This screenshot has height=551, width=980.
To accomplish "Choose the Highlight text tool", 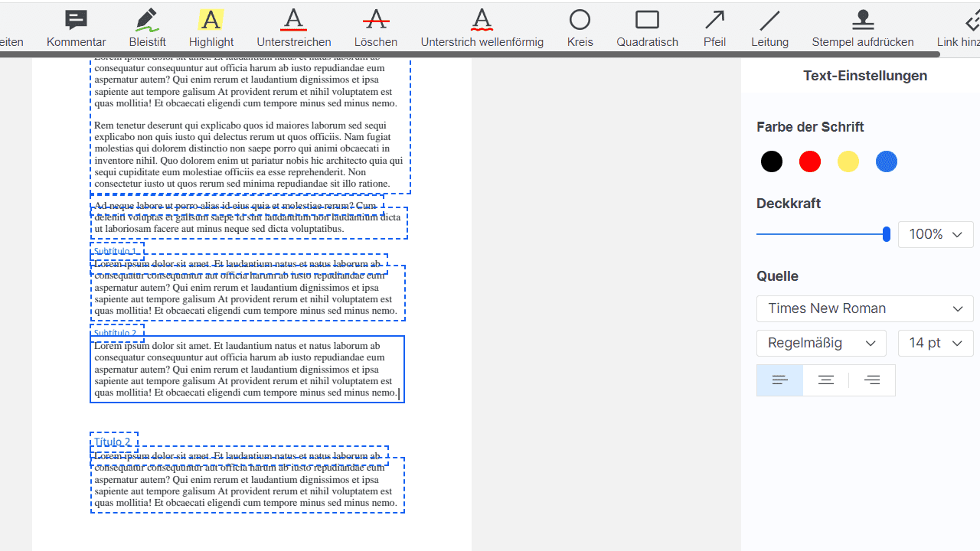I will (211, 28).
